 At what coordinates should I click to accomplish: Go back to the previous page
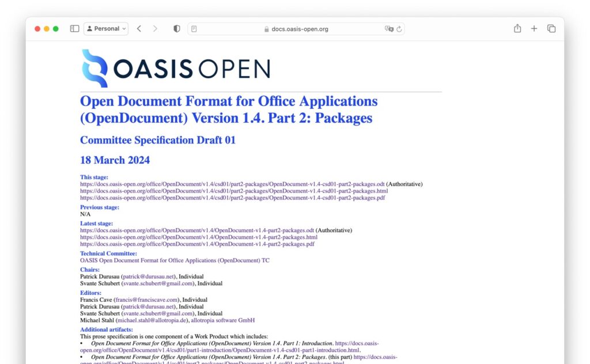139,29
